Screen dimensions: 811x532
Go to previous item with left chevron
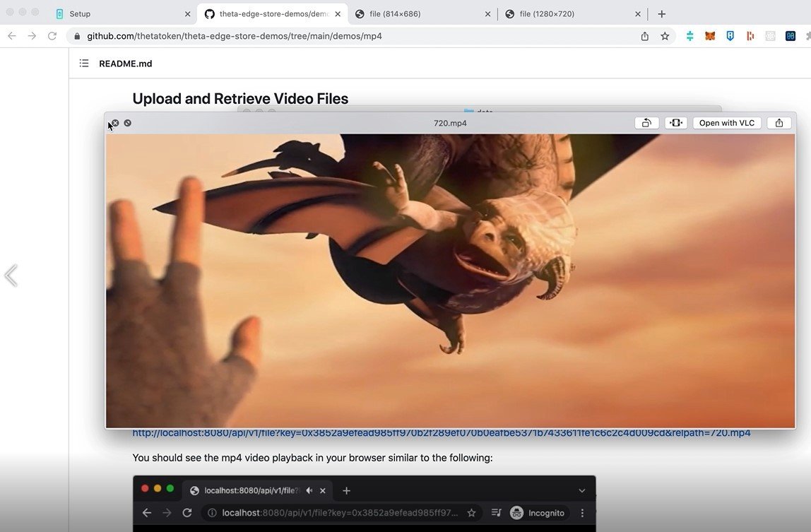pos(11,276)
